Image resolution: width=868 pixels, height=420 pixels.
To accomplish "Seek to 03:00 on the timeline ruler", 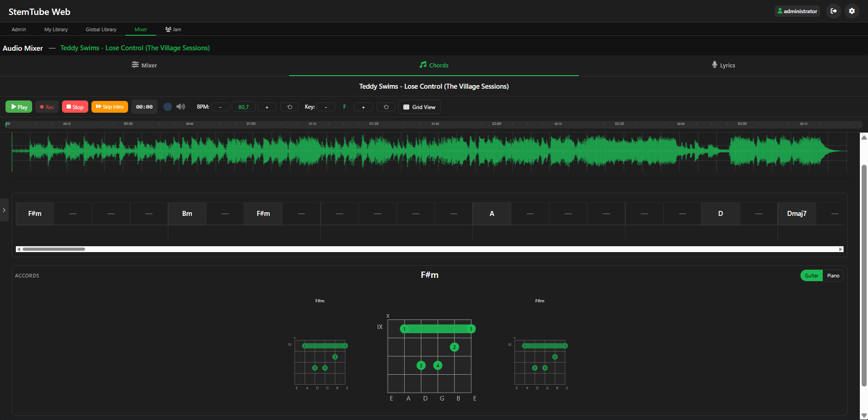I will (x=742, y=124).
